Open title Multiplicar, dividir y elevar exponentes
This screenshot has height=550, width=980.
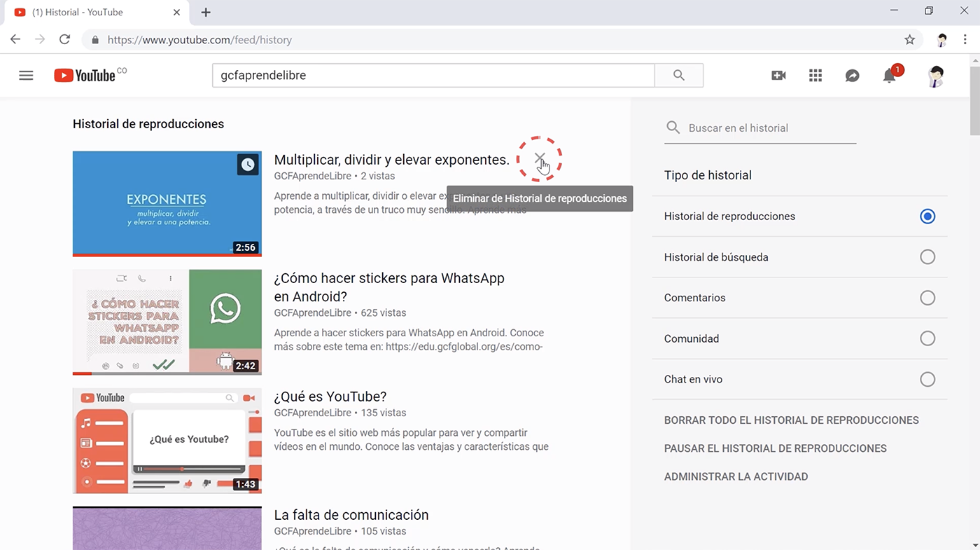(392, 160)
